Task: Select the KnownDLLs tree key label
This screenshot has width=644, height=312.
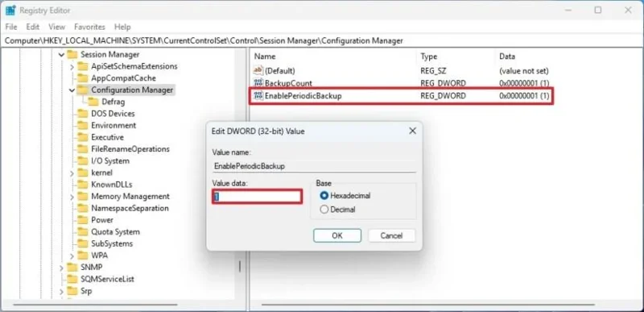Action: 112,185
